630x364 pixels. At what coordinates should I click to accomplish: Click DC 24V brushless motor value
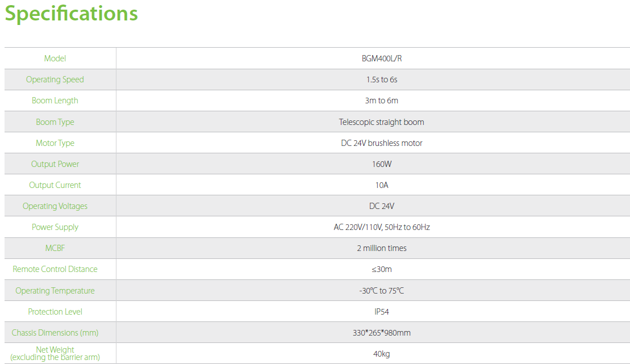click(x=381, y=143)
